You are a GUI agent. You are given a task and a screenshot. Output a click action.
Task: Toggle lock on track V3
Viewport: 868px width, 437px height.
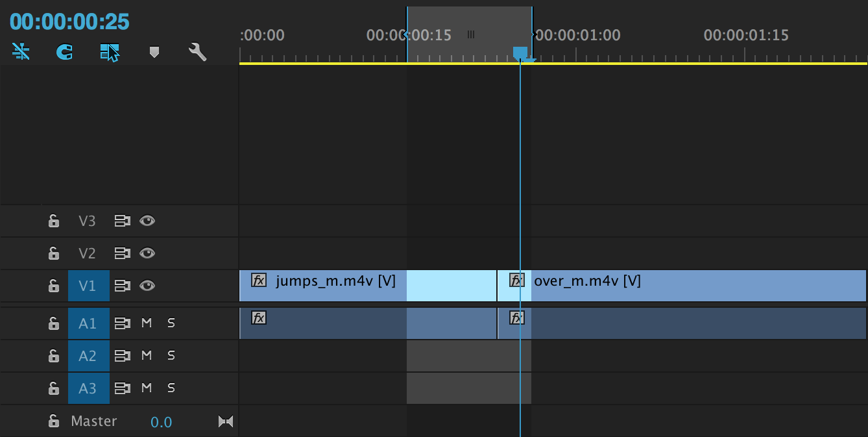53,221
